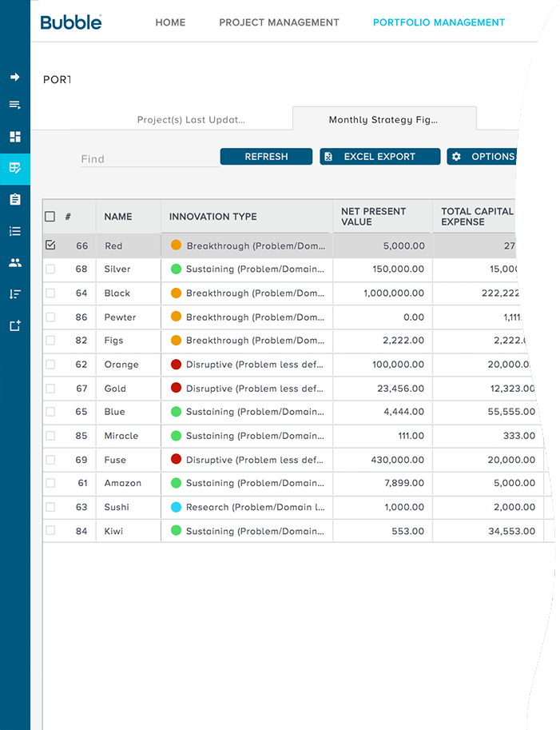Select the project name 'Figs'

click(x=113, y=341)
